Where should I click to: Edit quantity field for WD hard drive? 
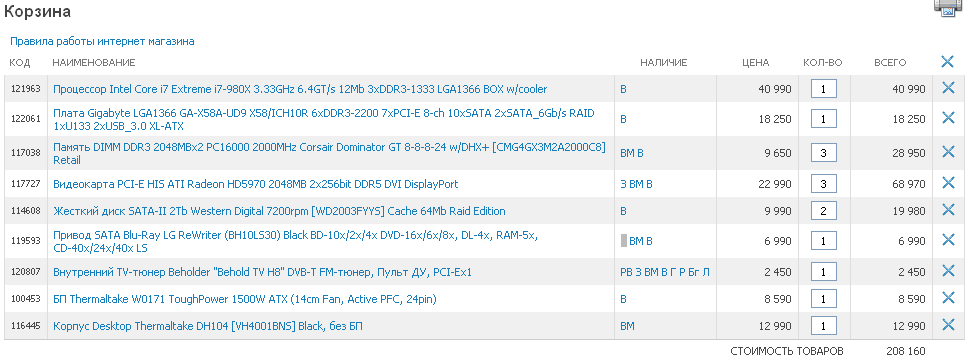(x=823, y=210)
